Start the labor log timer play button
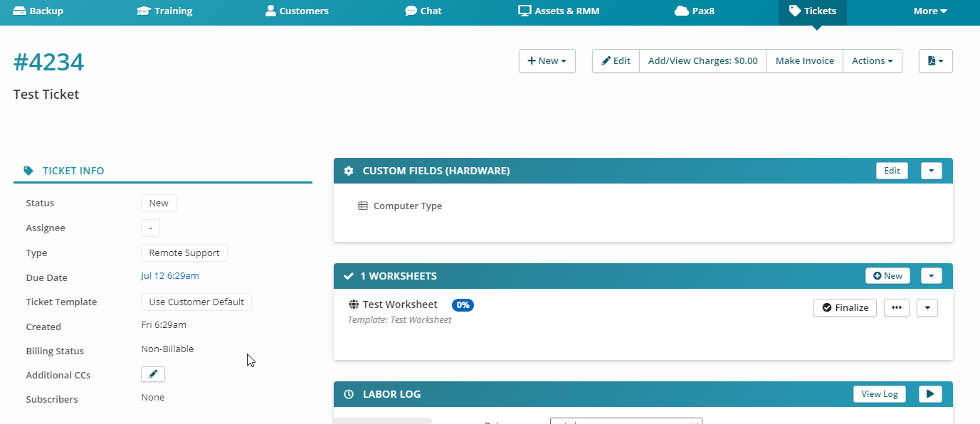Viewport: 980px width, 424px height. click(x=930, y=394)
